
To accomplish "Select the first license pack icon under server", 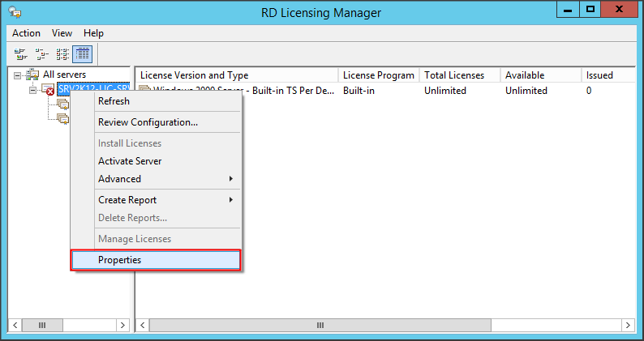I will (x=63, y=104).
